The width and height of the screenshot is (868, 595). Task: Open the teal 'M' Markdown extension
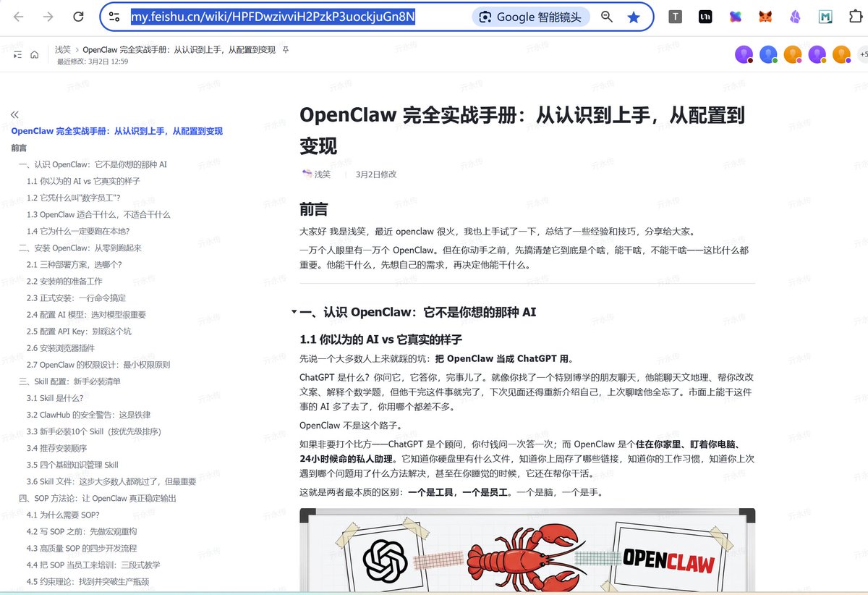(x=825, y=15)
